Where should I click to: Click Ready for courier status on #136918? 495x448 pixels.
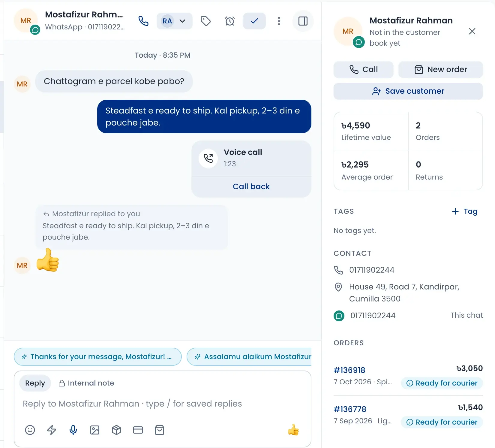442,383
